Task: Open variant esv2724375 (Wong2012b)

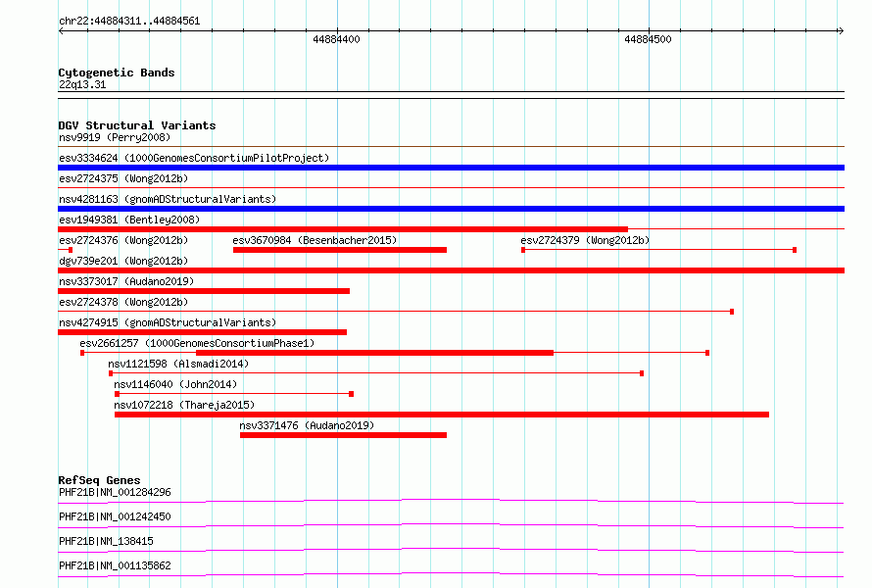Action: click(123, 178)
